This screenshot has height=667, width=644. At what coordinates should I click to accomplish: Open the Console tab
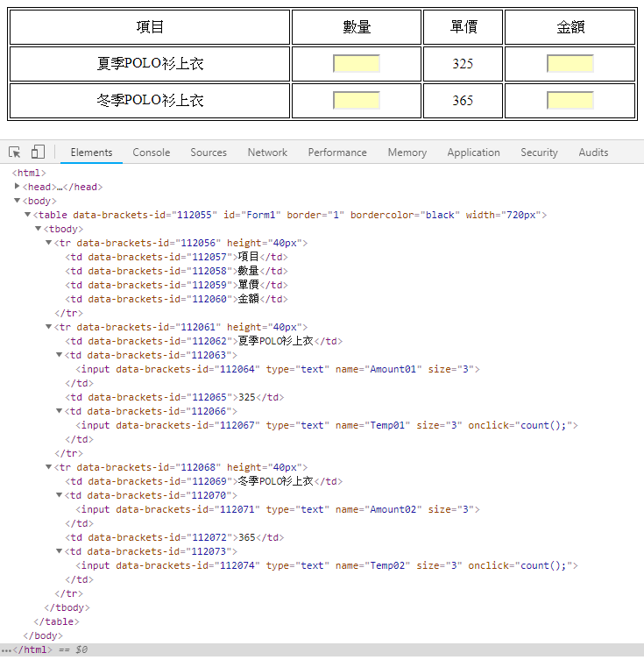pyautogui.click(x=152, y=153)
